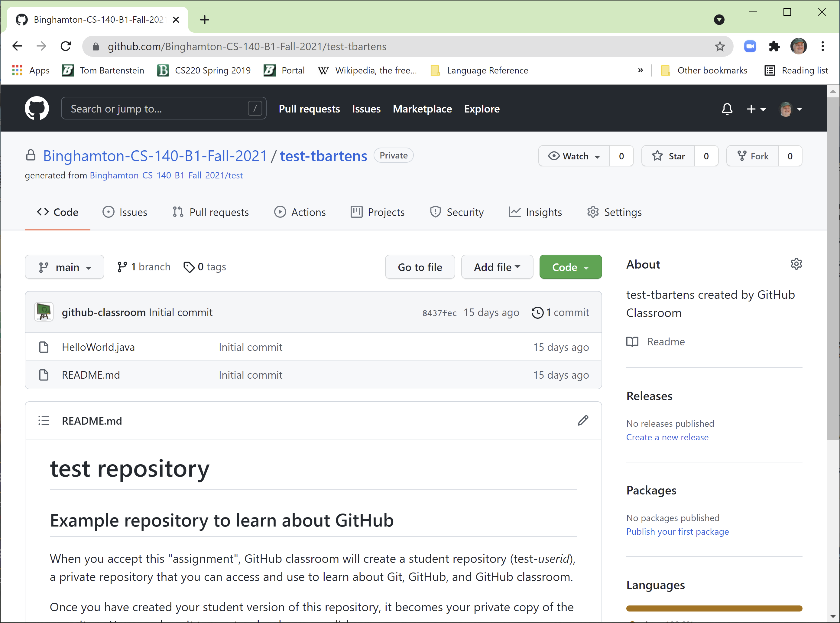
Task: Expand the Add file menu
Action: (x=497, y=267)
